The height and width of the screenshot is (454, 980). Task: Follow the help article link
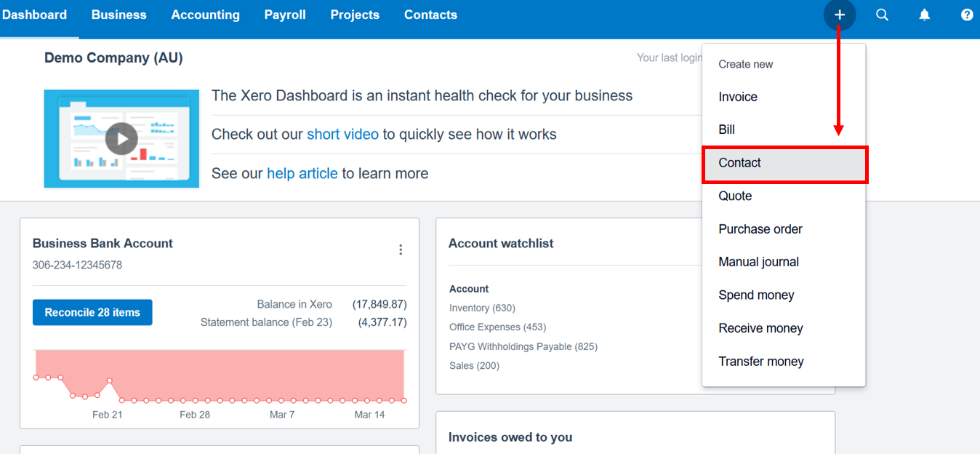click(302, 173)
